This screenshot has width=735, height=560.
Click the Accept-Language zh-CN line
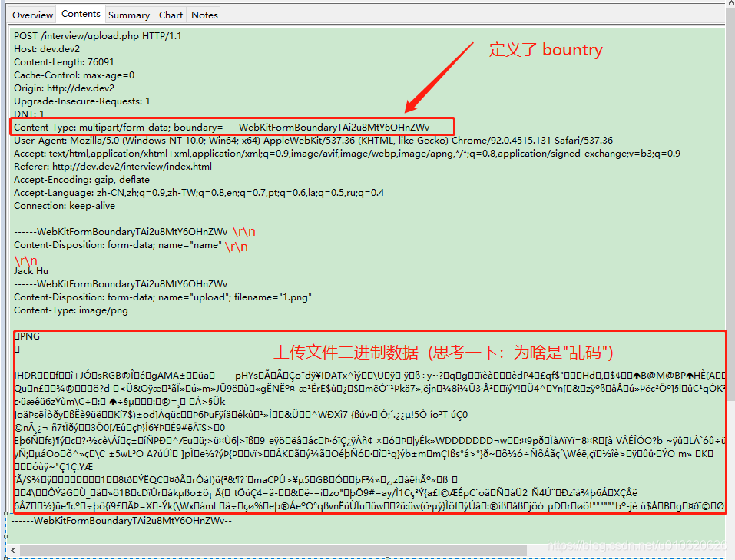point(199,193)
